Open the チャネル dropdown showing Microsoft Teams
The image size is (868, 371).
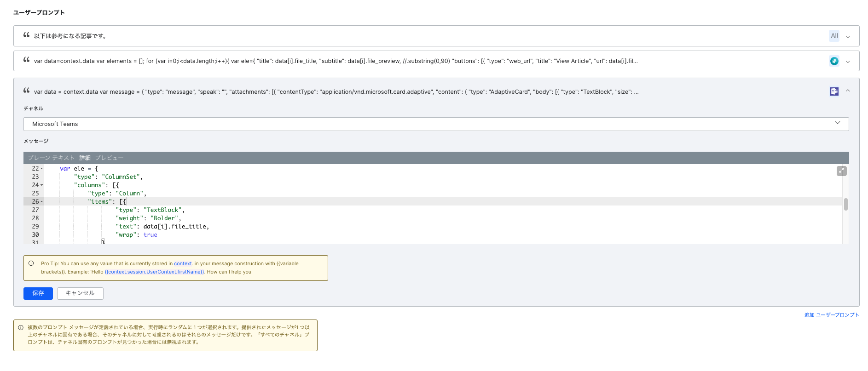[436, 124]
